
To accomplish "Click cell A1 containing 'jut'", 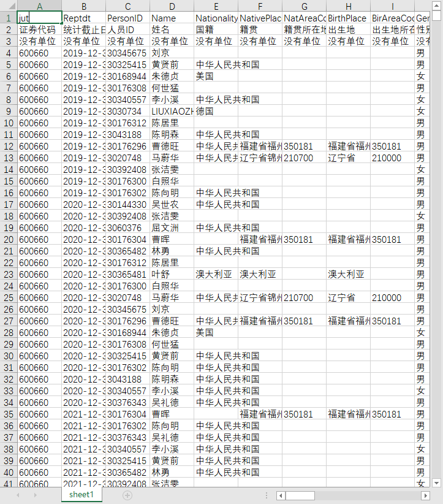I will tap(39, 18).
